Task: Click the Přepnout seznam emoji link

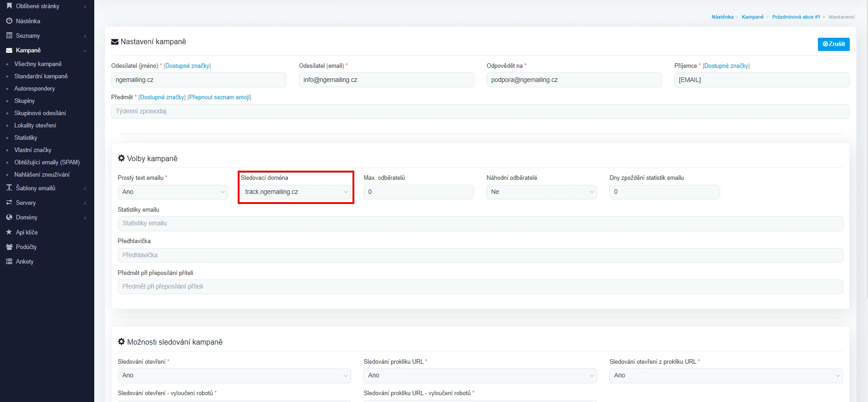Action: [219, 97]
